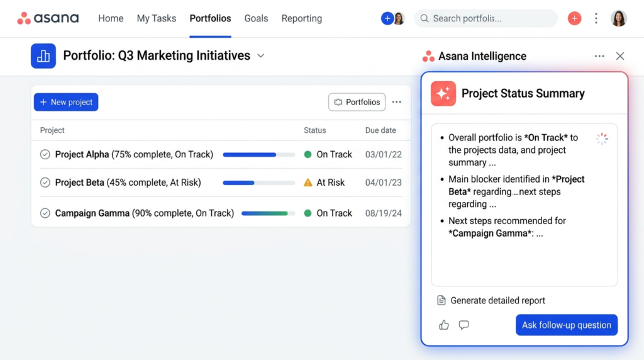644x360 pixels.
Task: Open the top bar vertical dots menu
Action: [x=596, y=18]
